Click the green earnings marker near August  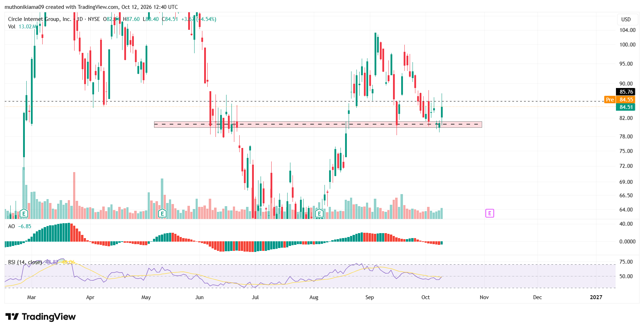[x=319, y=213]
